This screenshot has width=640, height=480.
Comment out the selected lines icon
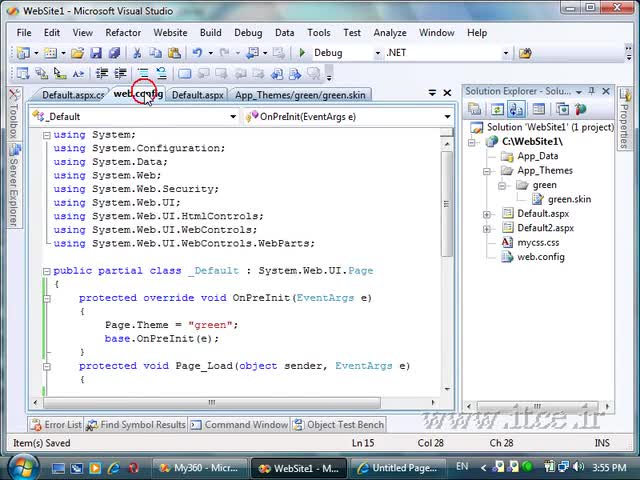(143, 73)
